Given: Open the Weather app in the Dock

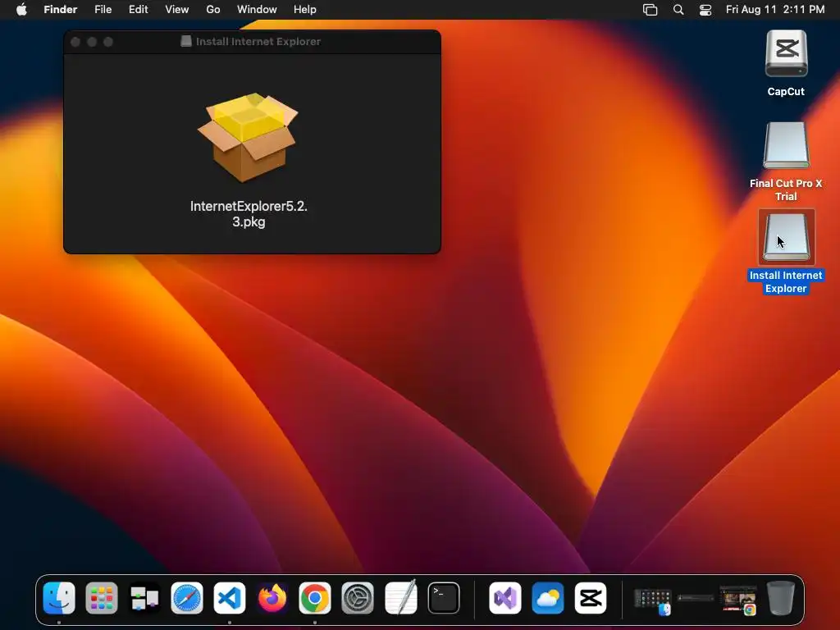Looking at the screenshot, I should pos(547,598).
